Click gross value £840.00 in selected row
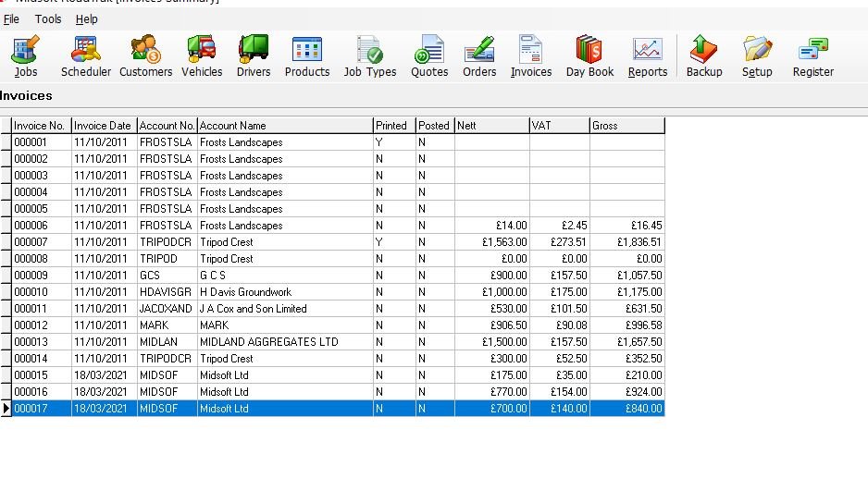 click(627, 409)
